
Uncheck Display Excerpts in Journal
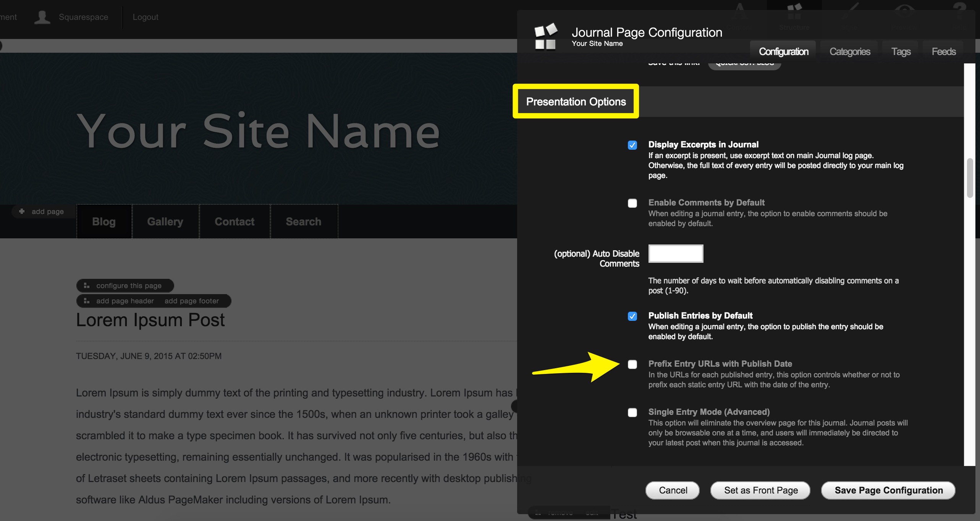tap(632, 145)
